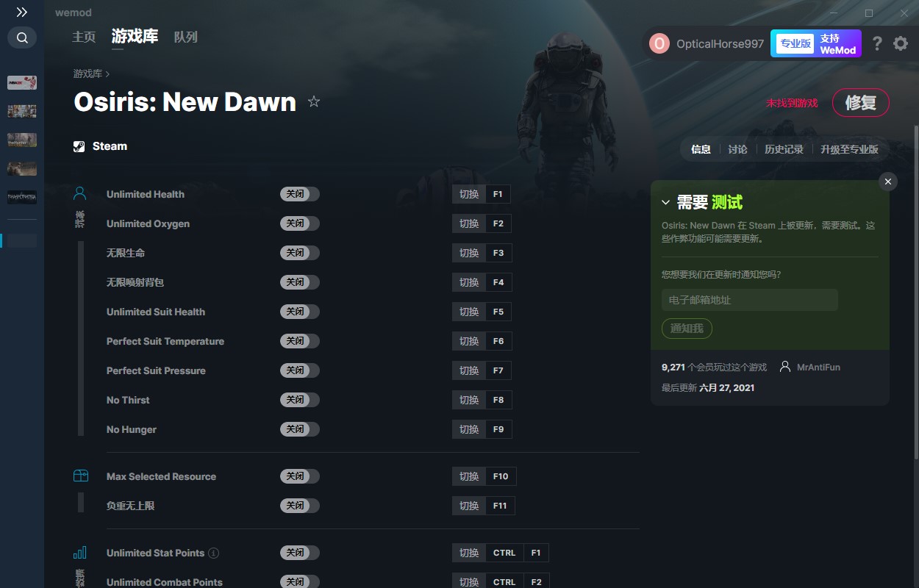
Task: Click the email address input field
Action: coord(750,300)
